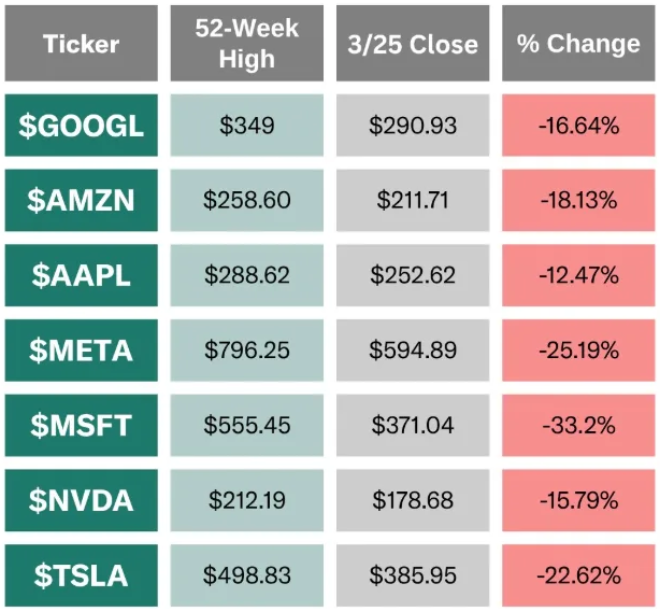Select the $AAPL ticker cell
Image resolution: width=660 pixels, height=609 pixels.
[x=81, y=275]
